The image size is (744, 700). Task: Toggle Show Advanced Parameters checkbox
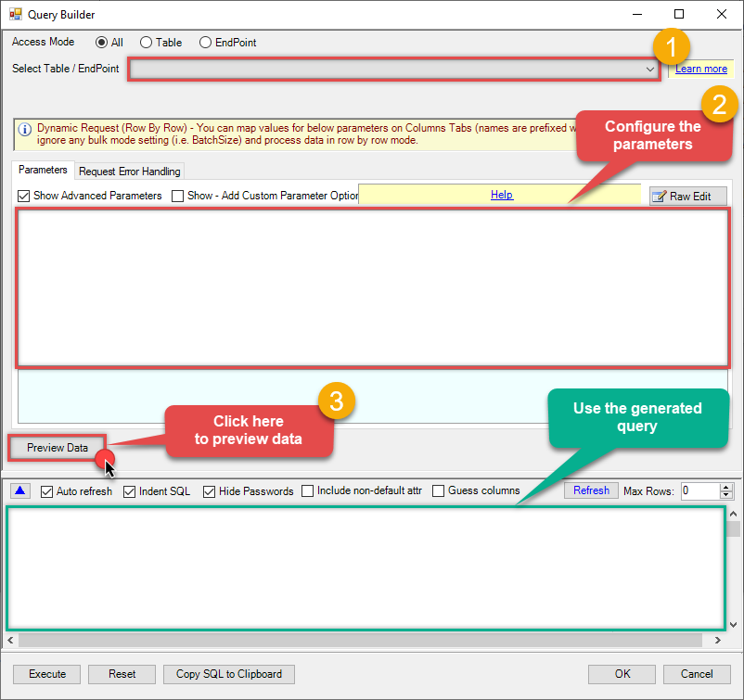click(x=24, y=196)
